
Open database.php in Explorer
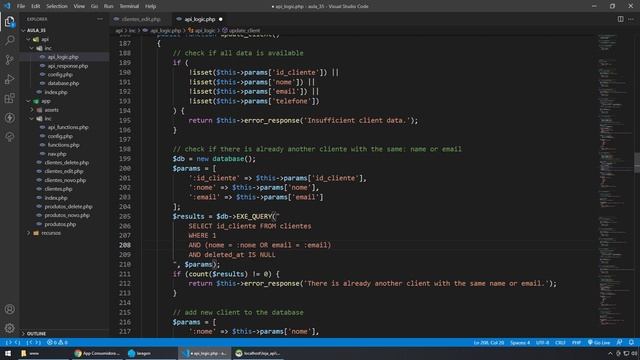pos(63,83)
